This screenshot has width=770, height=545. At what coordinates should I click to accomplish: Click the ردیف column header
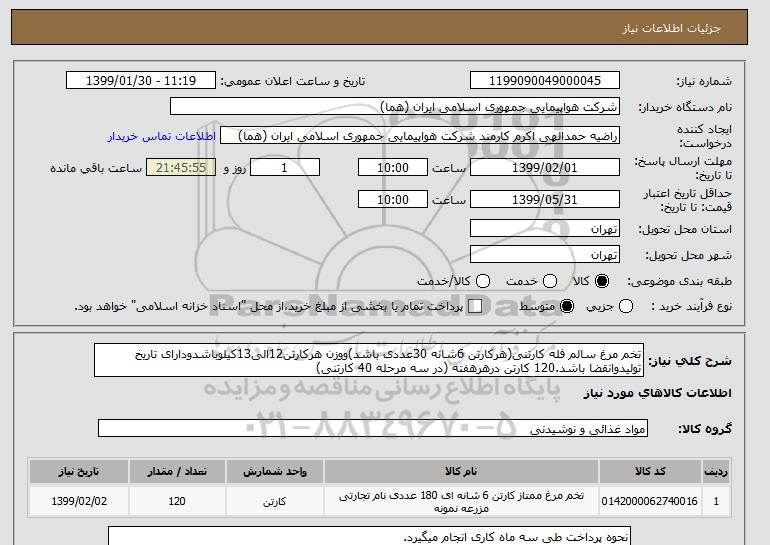(x=716, y=471)
